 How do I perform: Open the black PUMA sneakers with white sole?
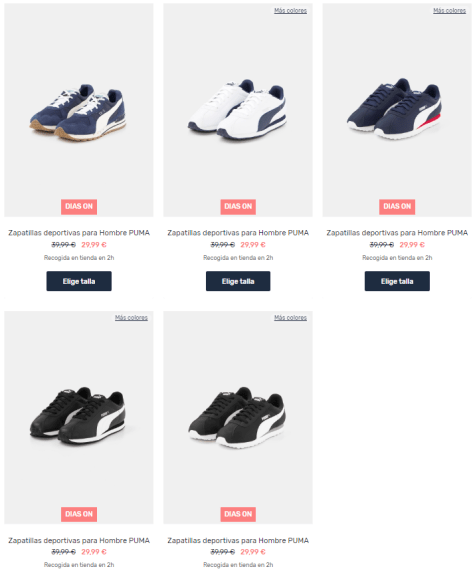[x=238, y=417]
